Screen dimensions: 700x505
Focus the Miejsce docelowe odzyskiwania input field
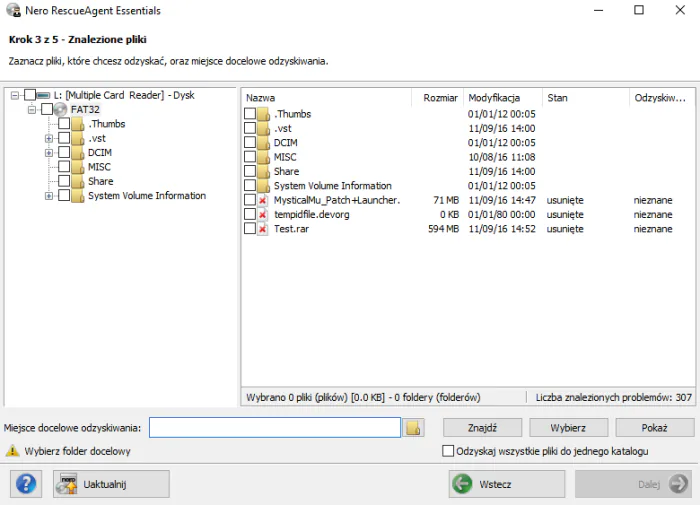point(275,428)
